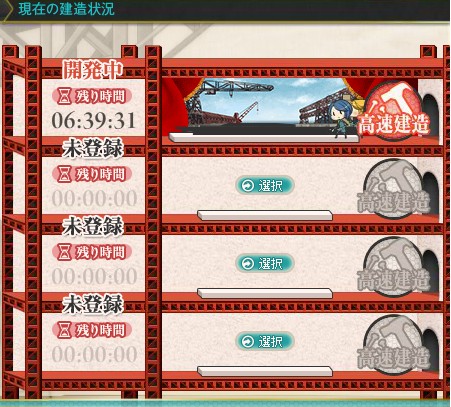Select 選択 button in the fourth dock
The height and width of the screenshot is (407, 451).
[265, 342]
